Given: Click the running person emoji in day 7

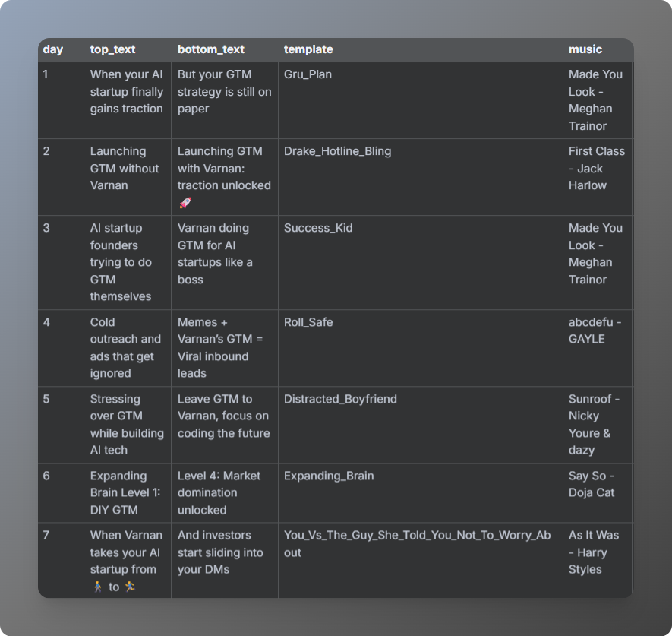Looking at the screenshot, I should pos(130,587).
